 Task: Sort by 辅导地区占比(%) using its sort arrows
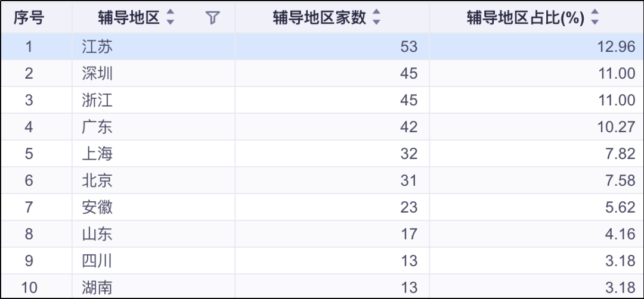[595, 18]
